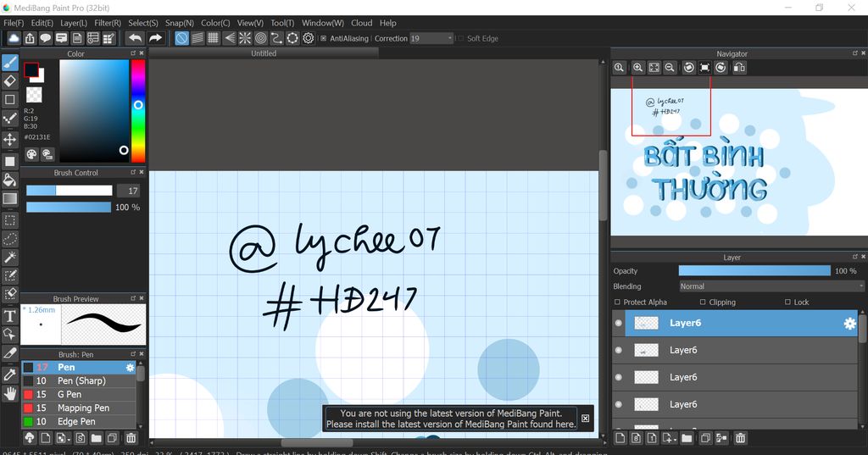The height and width of the screenshot is (455, 868).
Task: Enable the Protect Alpha checkbox
Action: pyautogui.click(x=617, y=302)
